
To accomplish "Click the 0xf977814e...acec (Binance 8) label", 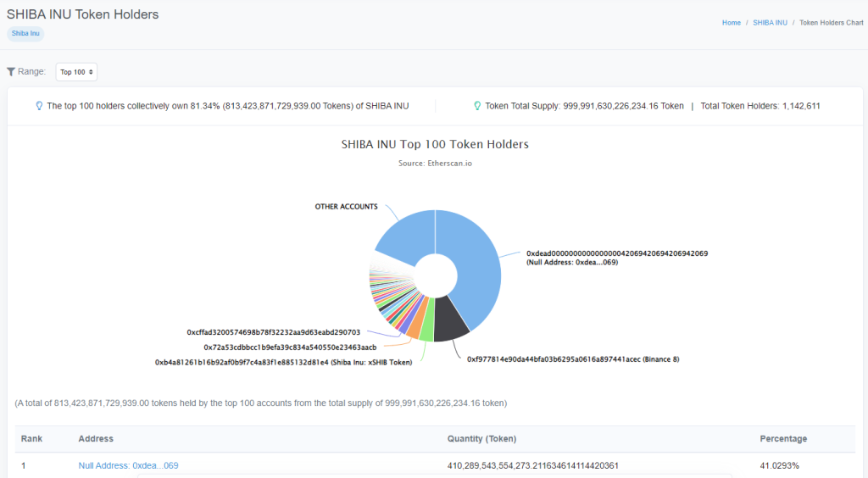I will click(x=573, y=359).
